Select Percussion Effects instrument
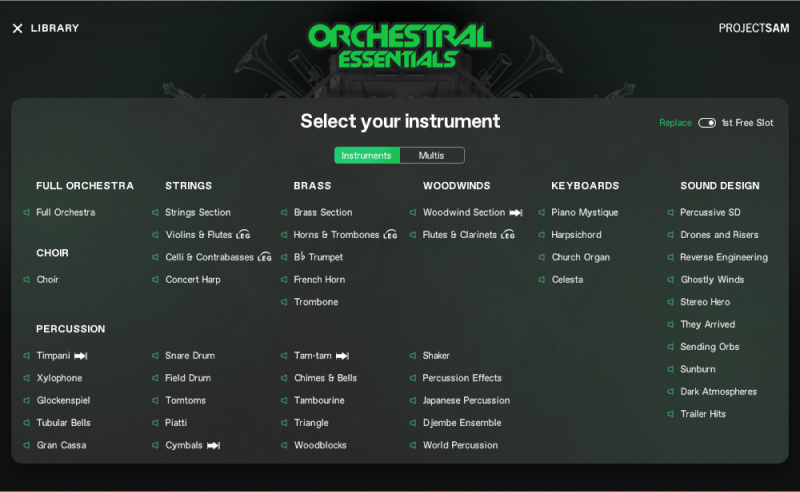 [x=462, y=378]
